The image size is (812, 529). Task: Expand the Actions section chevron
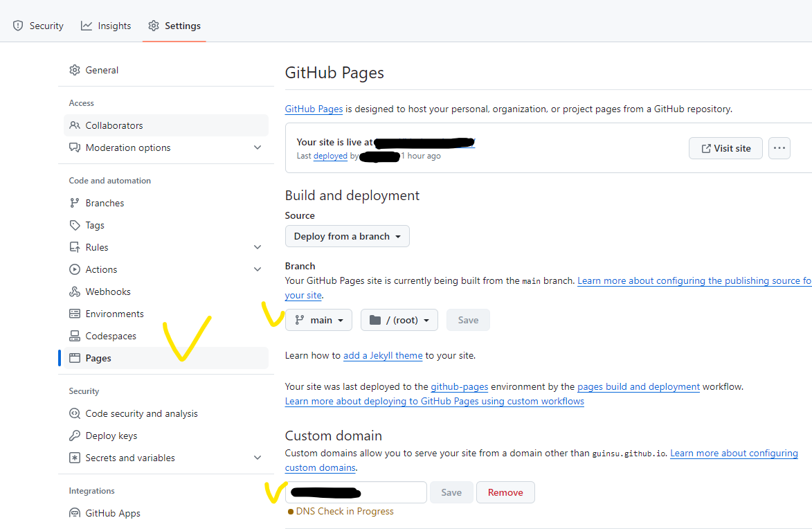pos(258,269)
